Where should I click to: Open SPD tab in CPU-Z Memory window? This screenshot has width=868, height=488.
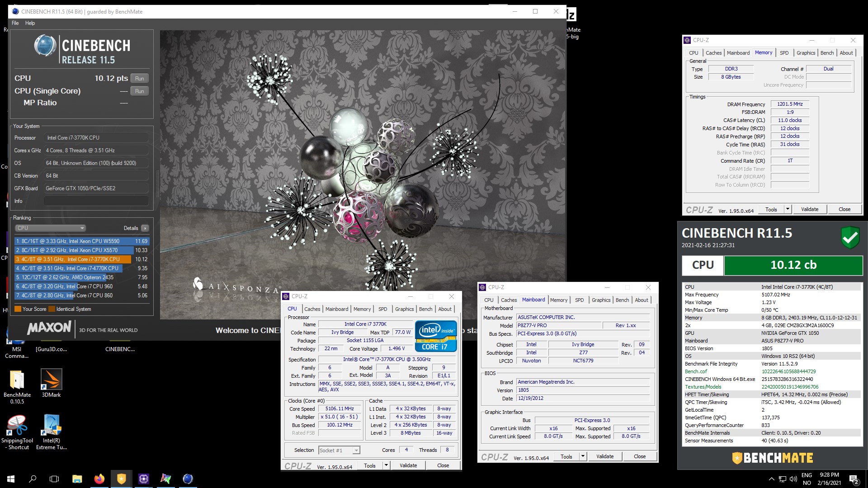click(x=784, y=53)
